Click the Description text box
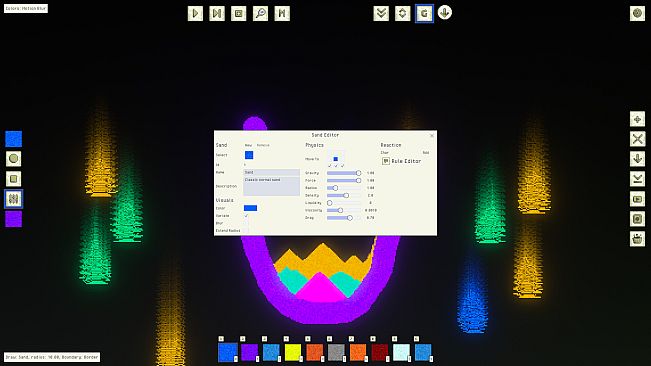This screenshot has width=651, height=366. (x=272, y=186)
